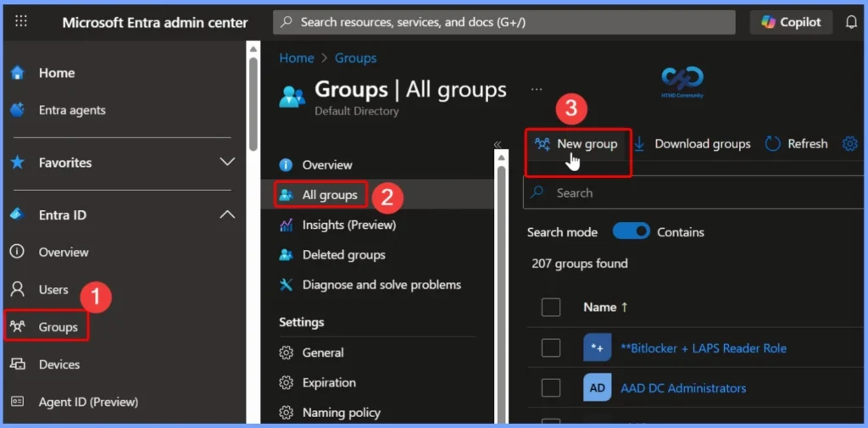Click the gear icon at the toolbar's right end
The width and height of the screenshot is (868, 428).
(x=849, y=144)
